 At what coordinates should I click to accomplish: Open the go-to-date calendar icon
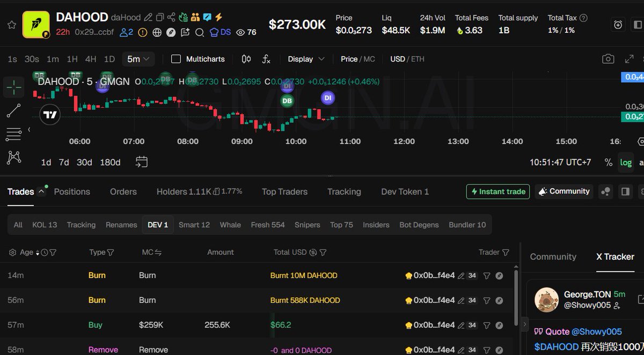[x=142, y=161]
